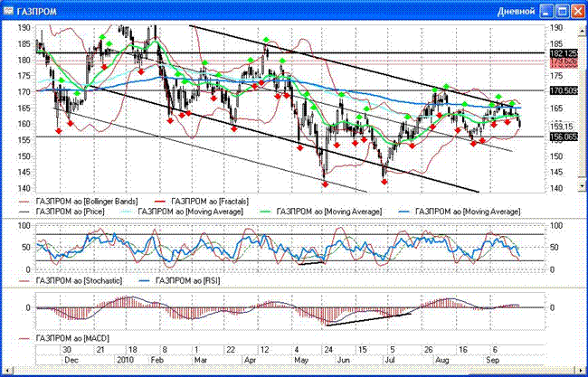This screenshot has width=588, height=377.
Task: Select the blue Moving Average legend entry
Action: 460,212
